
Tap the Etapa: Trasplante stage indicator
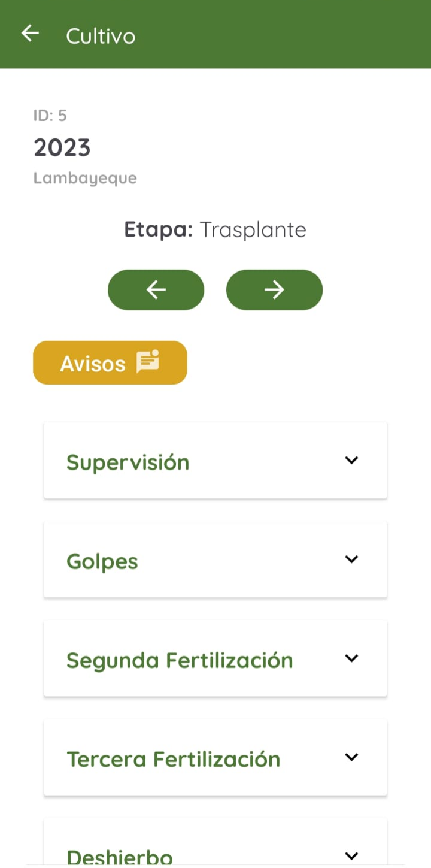[215, 229]
